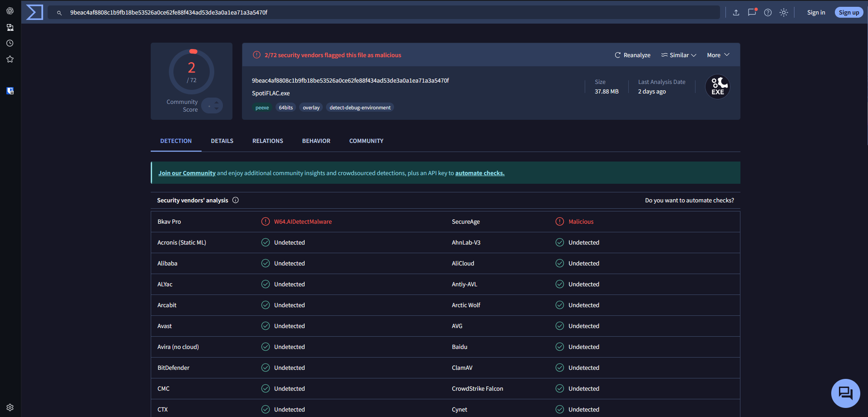Vote up on the Community Score control
Screen dimensions: 868x417
(217, 103)
